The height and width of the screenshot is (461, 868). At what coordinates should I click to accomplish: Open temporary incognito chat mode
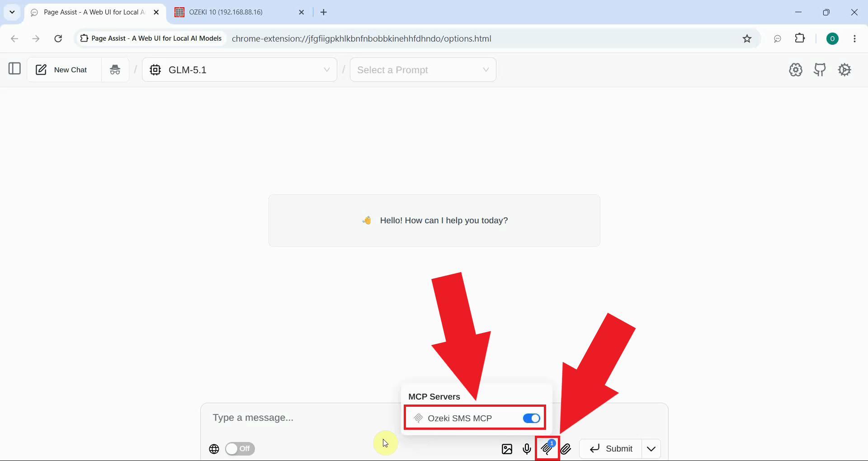click(115, 70)
